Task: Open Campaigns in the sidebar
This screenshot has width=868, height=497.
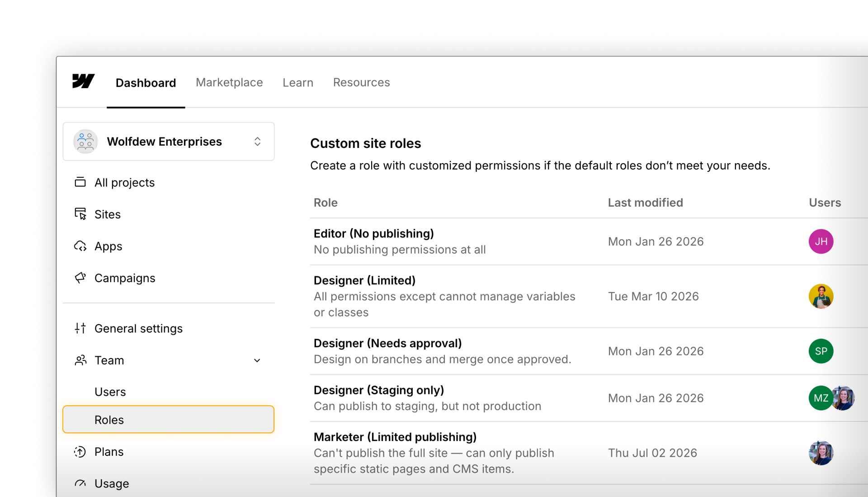Action: tap(125, 278)
